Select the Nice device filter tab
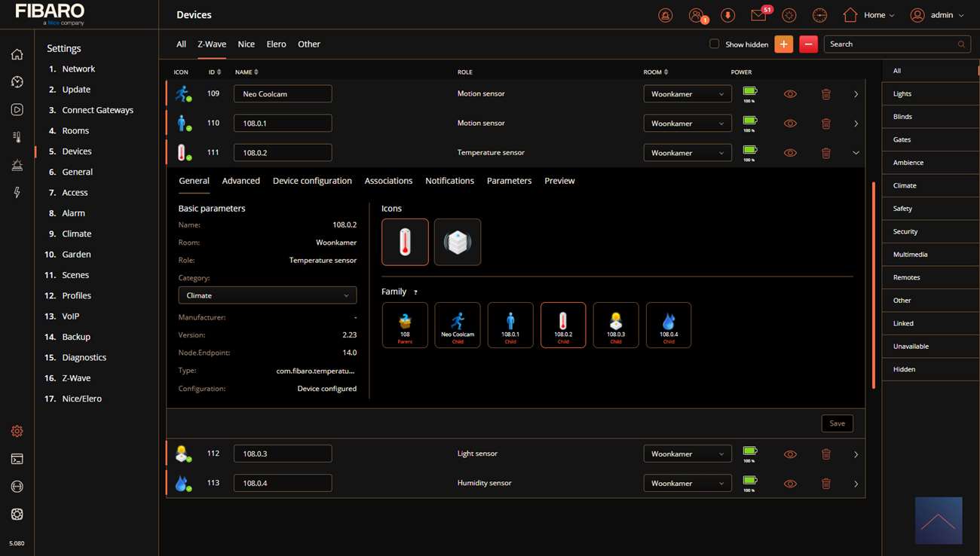Screen dimensions: 980x556 coord(246,44)
